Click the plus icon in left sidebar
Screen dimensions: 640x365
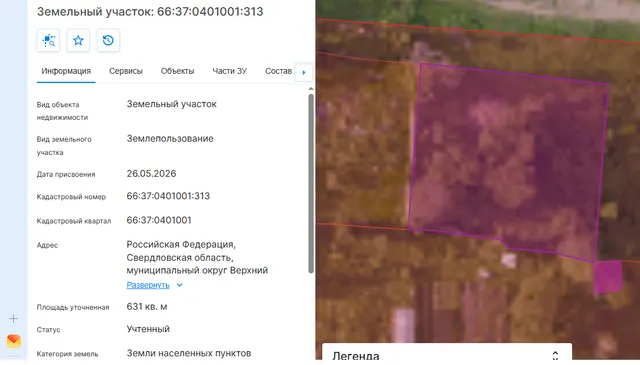13,318
